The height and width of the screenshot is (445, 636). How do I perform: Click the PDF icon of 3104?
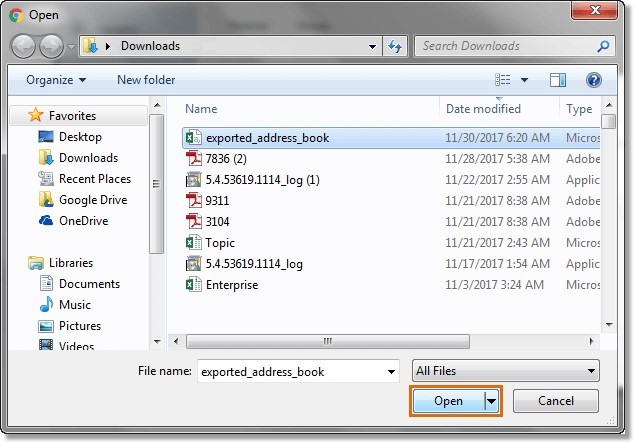(x=193, y=221)
